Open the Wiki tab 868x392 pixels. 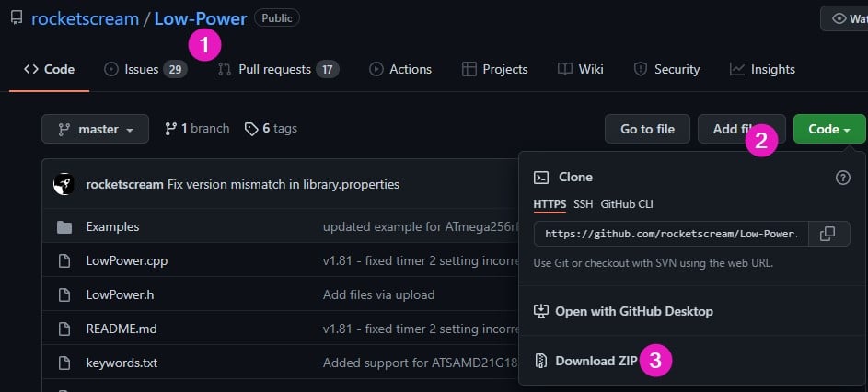[x=581, y=69]
